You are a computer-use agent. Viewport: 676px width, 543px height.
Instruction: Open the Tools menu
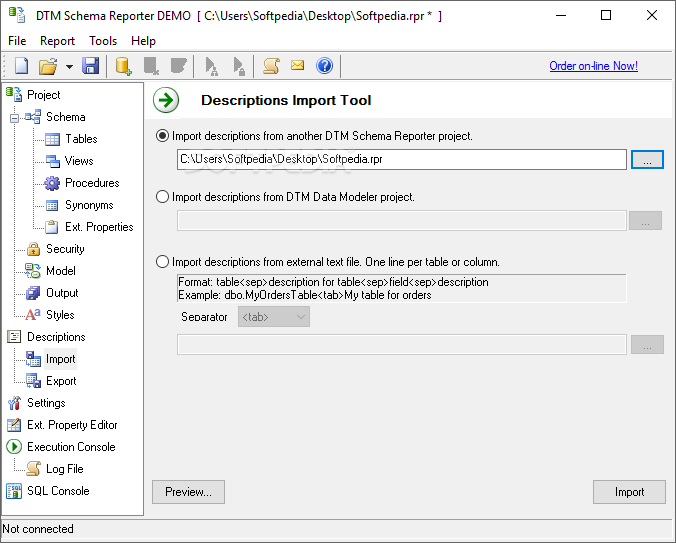[103, 41]
